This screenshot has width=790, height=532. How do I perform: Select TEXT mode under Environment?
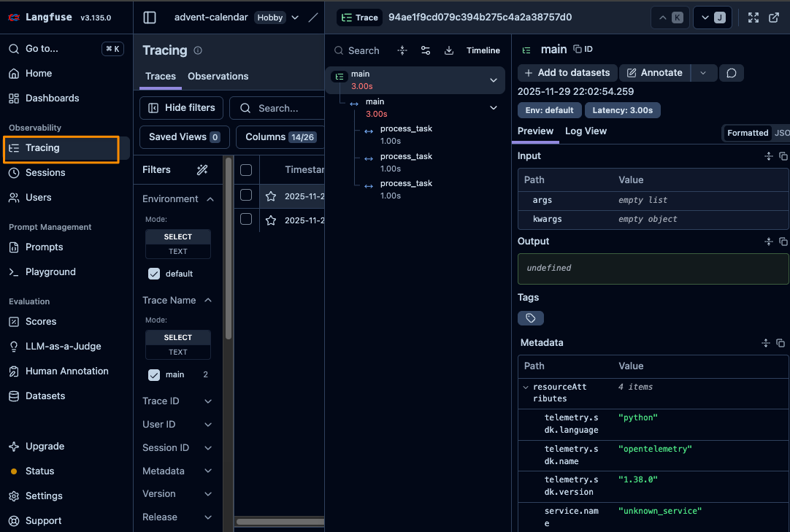coord(178,251)
